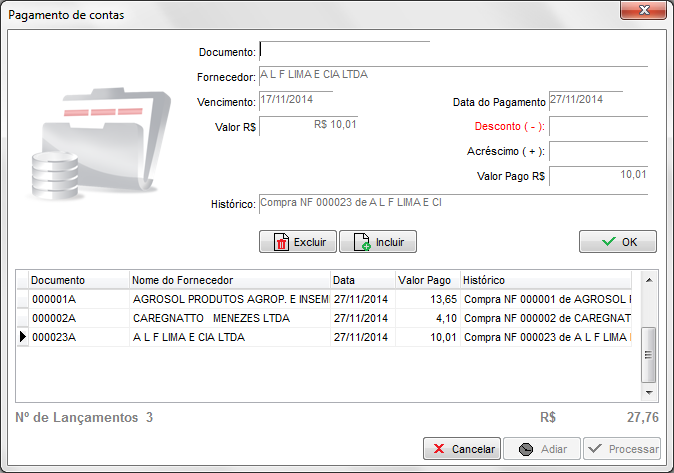Select row 000001A AGROSOL PRODUTOS

(230, 299)
